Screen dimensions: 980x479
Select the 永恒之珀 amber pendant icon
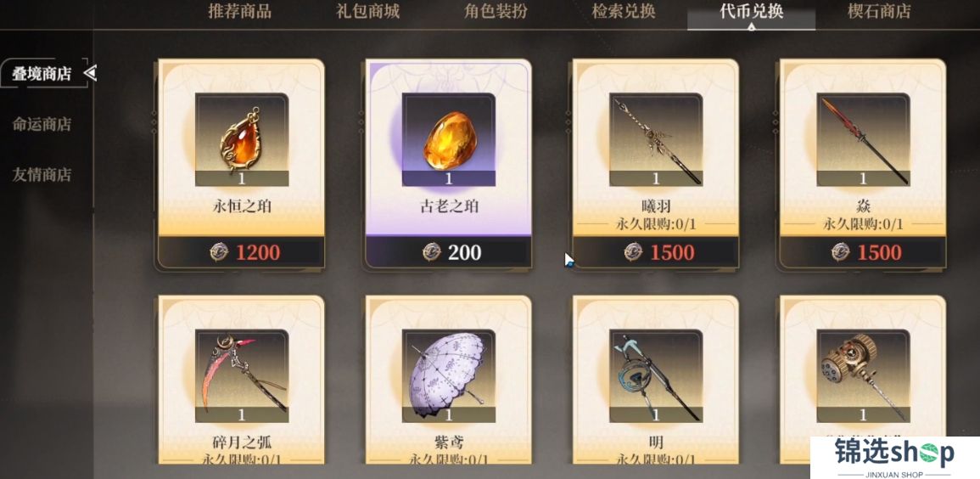click(x=241, y=138)
